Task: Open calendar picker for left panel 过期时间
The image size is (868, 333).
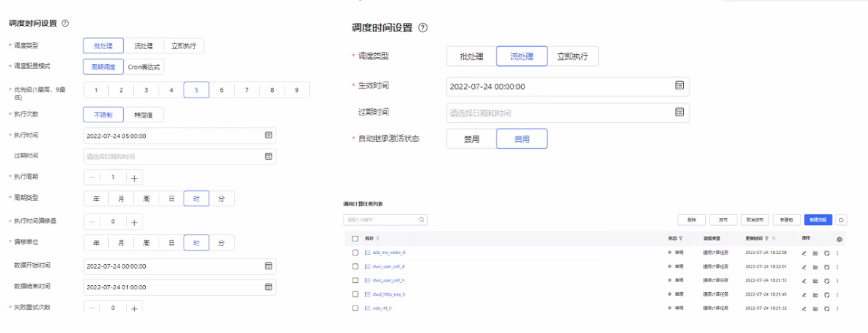Action: pos(269,156)
